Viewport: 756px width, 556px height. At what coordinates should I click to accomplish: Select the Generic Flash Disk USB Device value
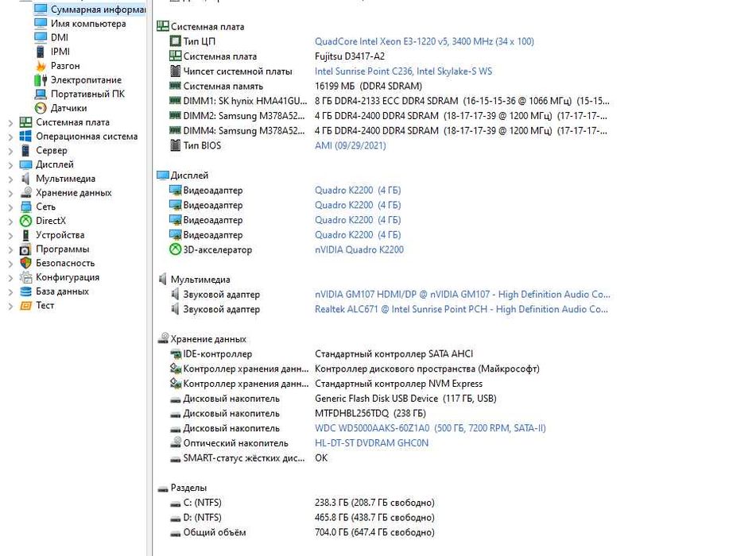(x=405, y=399)
